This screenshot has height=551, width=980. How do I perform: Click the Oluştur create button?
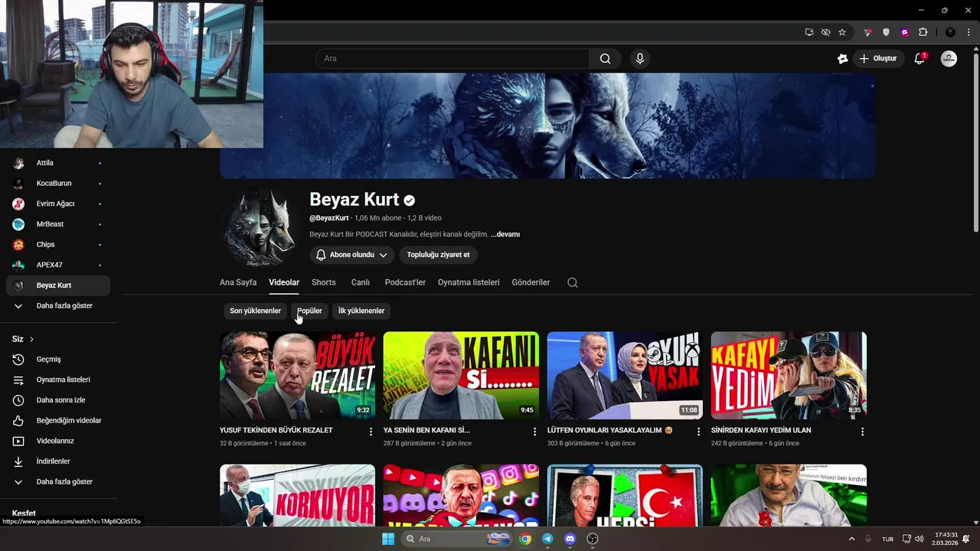[x=879, y=59]
